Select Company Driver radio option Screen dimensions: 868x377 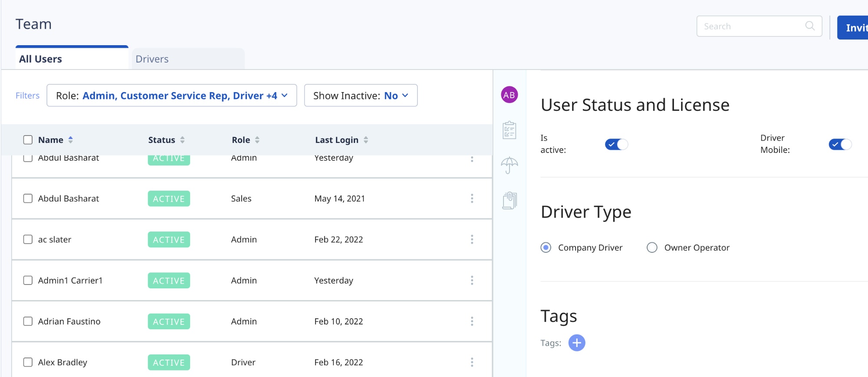[x=546, y=248]
